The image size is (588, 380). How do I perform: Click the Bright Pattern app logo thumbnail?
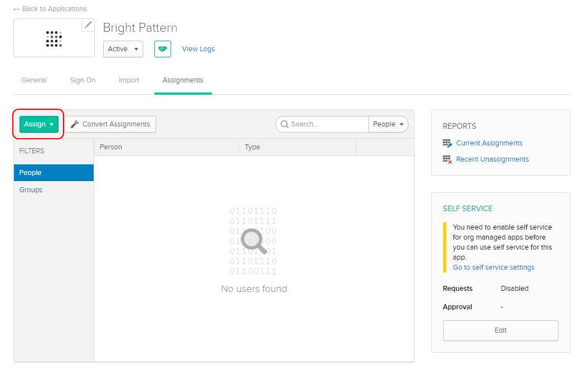coord(54,38)
